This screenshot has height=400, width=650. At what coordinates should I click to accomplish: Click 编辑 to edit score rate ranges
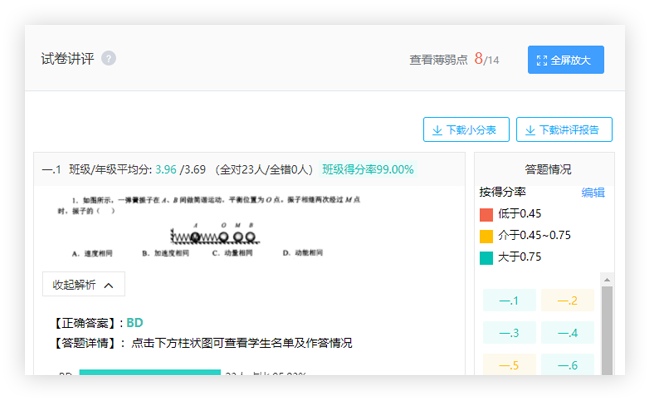point(593,192)
